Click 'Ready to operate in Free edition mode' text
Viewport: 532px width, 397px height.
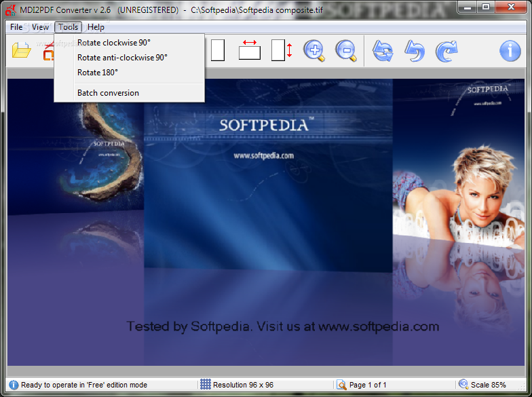pyautogui.click(x=84, y=385)
